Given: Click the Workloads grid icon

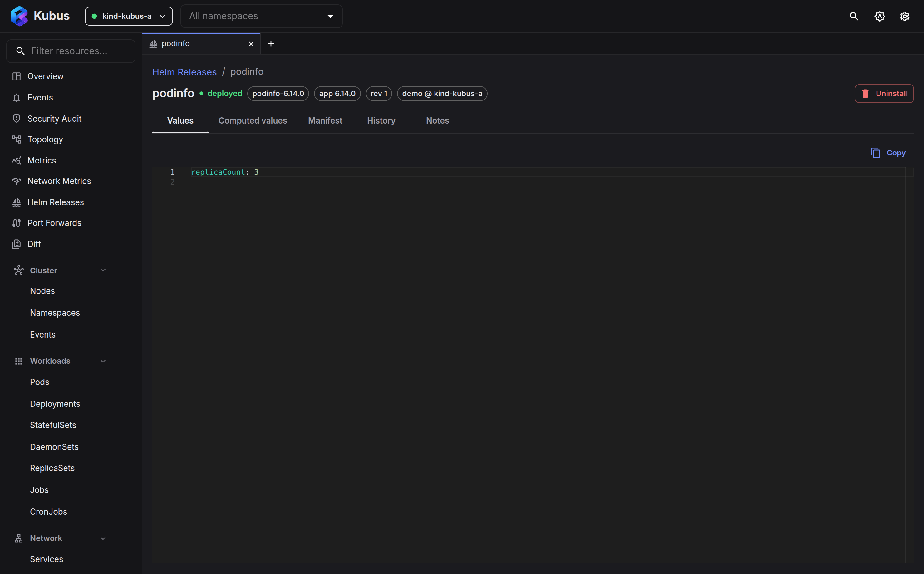Looking at the screenshot, I should pyautogui.click(x=19, y=361).
